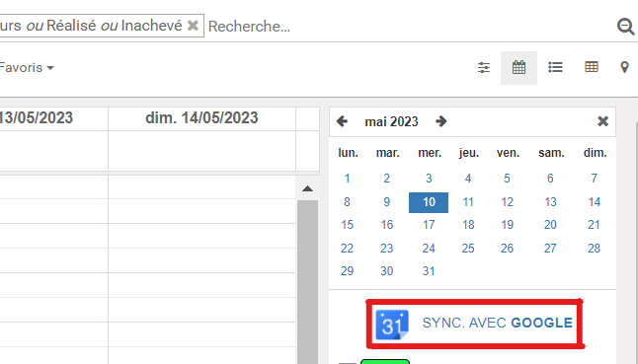
Task: Select May 3 in mini calendar
Action: [x=429, y=179]
